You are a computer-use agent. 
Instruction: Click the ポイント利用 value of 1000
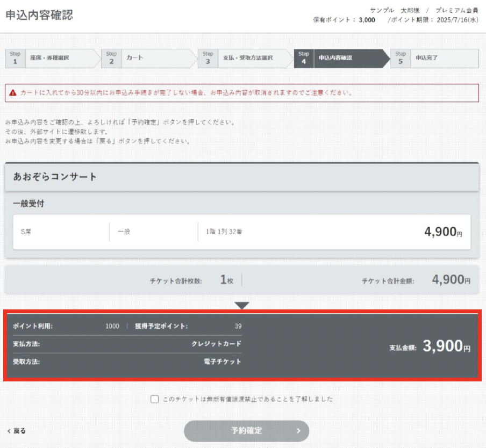point(112,326)
